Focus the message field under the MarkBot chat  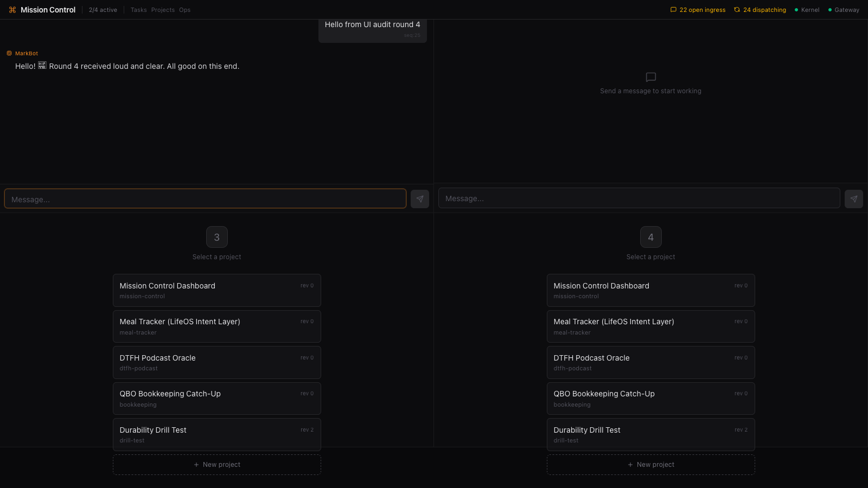[205, 199]
